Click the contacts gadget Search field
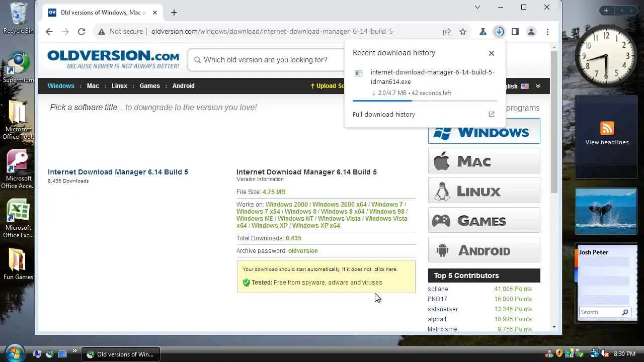The width and height of the screenshot is (644, 362). 600,312
